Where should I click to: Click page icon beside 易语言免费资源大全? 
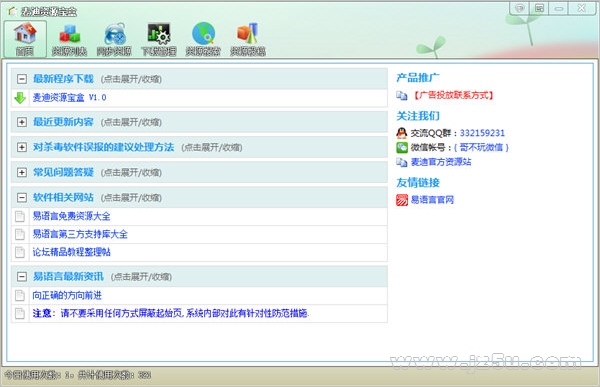[x=20, y=216]
